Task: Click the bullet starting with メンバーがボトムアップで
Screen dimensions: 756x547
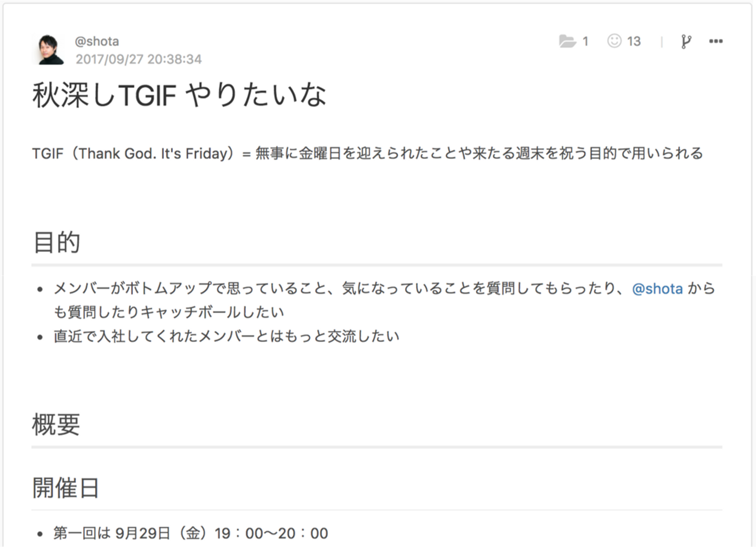Action: pyautogui.click(x=336, y=289)
